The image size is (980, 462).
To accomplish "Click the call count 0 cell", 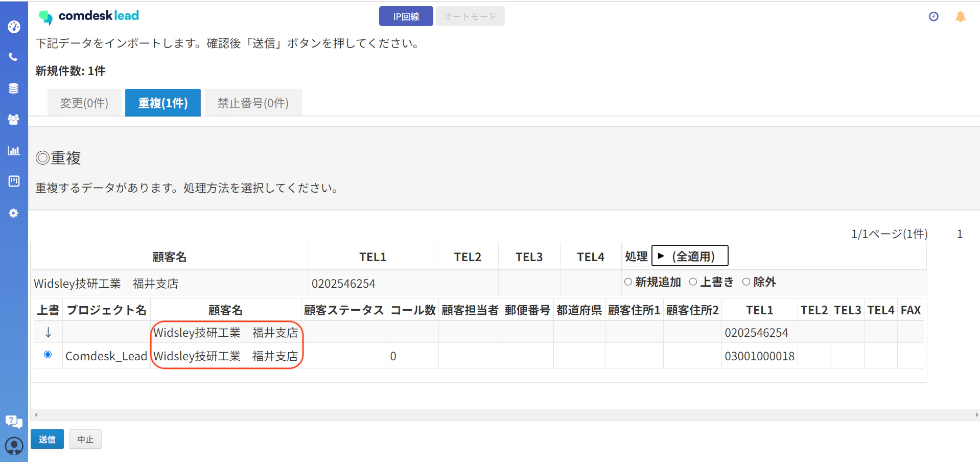I will point(413,356).
